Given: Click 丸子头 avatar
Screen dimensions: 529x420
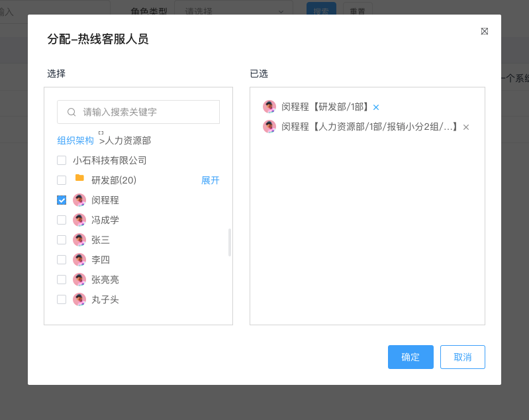Looking at the screenshot, I should [x=79, y=299].
